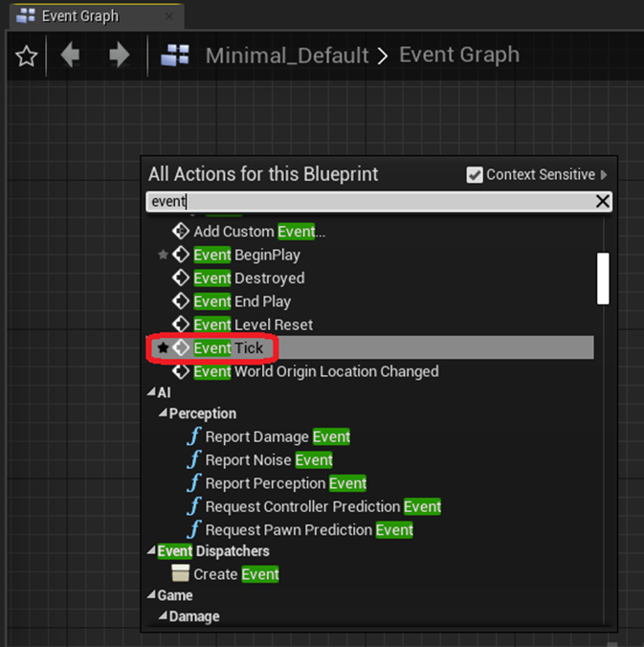This screenshot has height=647, width=644.
Task: Collapse the Event Dispatchers category
Action: pos(152,550)
